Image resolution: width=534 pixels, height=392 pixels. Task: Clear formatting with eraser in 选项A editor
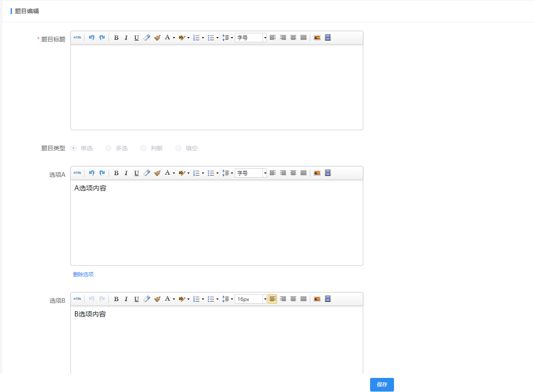tap(147, 173)
